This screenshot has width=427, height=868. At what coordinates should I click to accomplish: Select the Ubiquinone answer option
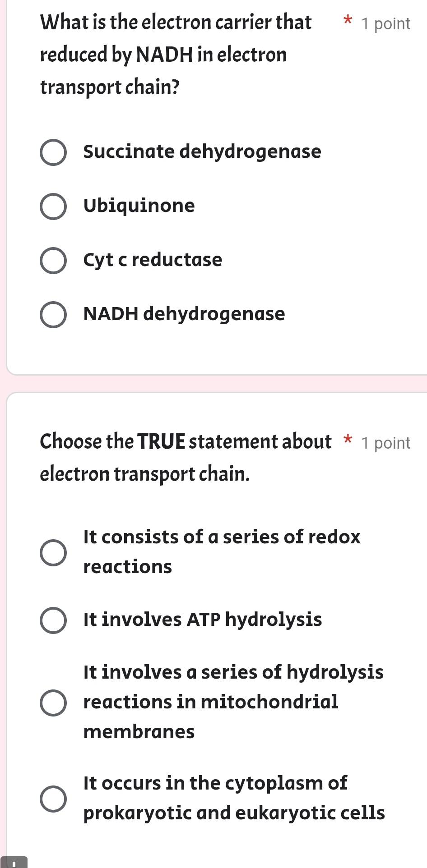point(54,207)
